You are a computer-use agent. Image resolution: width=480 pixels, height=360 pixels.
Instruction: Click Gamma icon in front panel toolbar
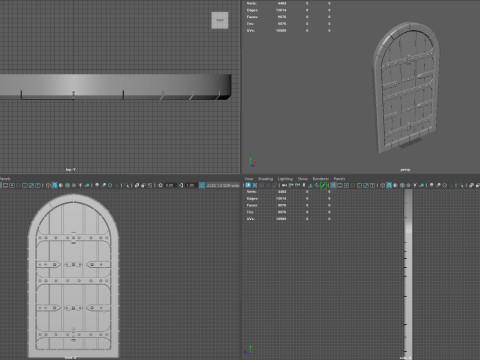point(181,185)
